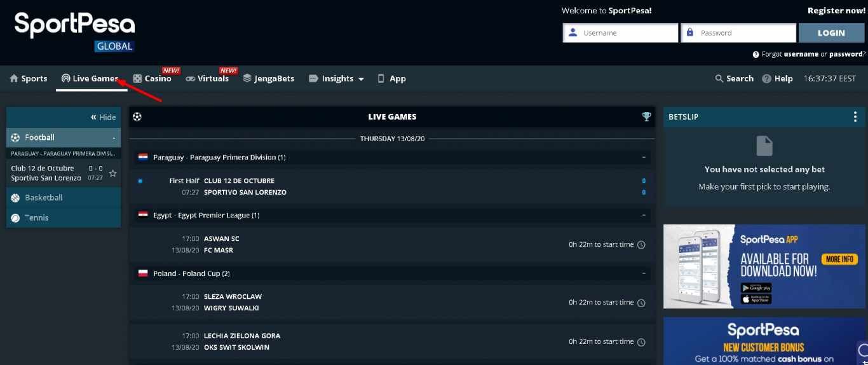
Task: Click the Paraguay Primera Divisi sidebar label
Action: [x=64, y=153]
